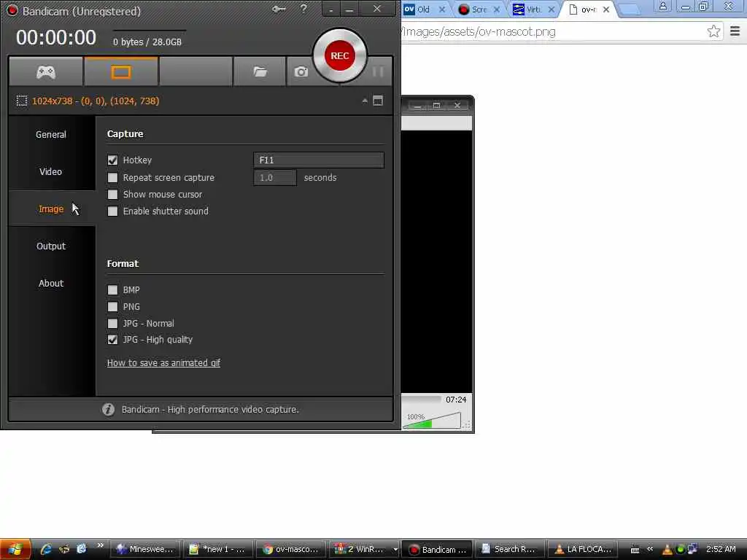Click the keyboard tray icon

[x=635, y=550]
